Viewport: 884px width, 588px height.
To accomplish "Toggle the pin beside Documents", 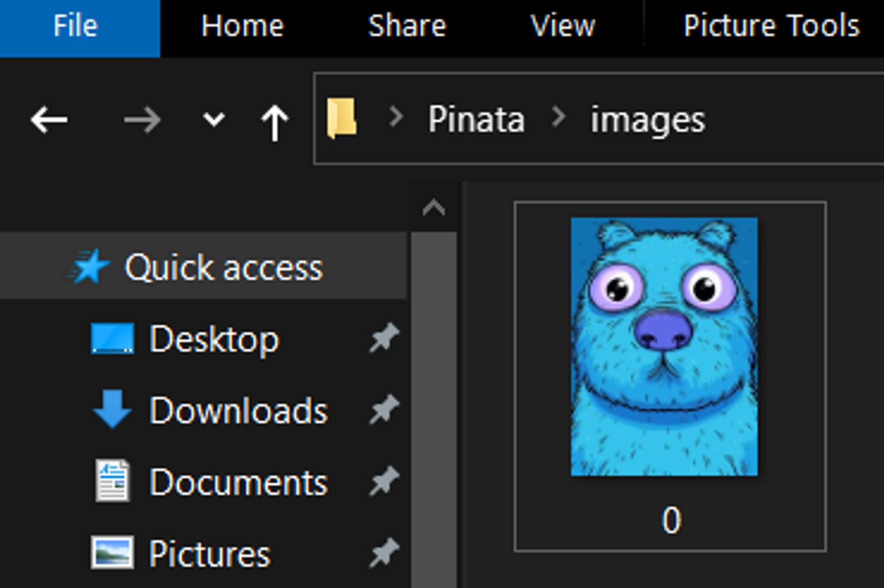I will pyautogui.click(x=384, y=481).
